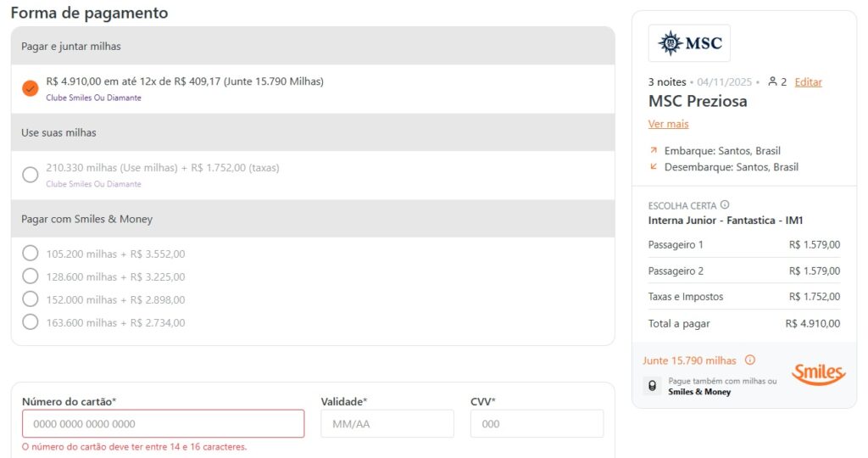This screenshot has height=458, width=868.
Task: Focus the Número do cartão field
Action: (x=163, y=424)
